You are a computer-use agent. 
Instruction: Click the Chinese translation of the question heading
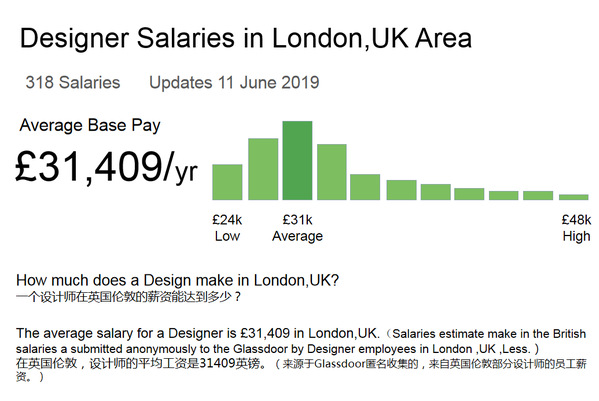[x=128, y=297]
